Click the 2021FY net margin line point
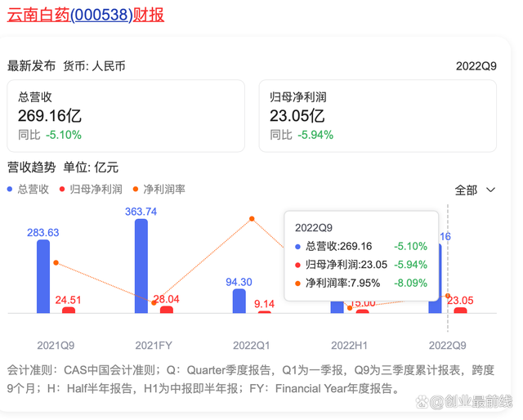Viewport: 523px width, 420px height. (x=154, y=302)
